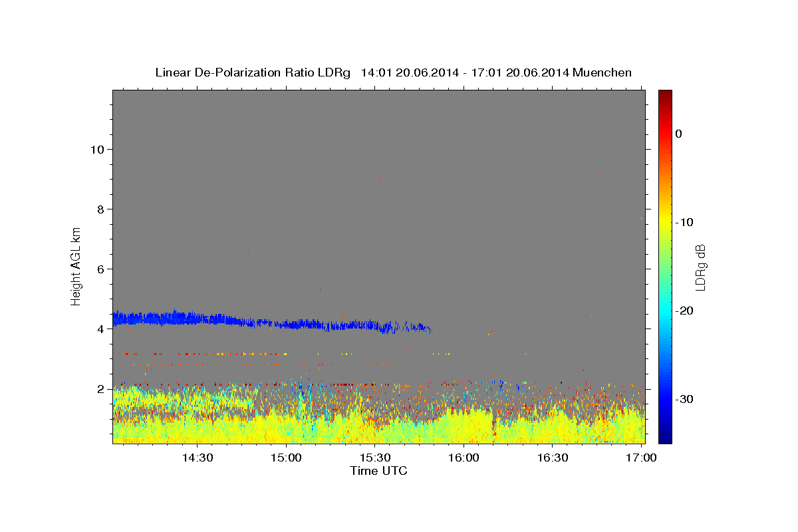Click the dark red top of the colorbar
The height and width of the screenshot is (532, 798).
[665, 96]
